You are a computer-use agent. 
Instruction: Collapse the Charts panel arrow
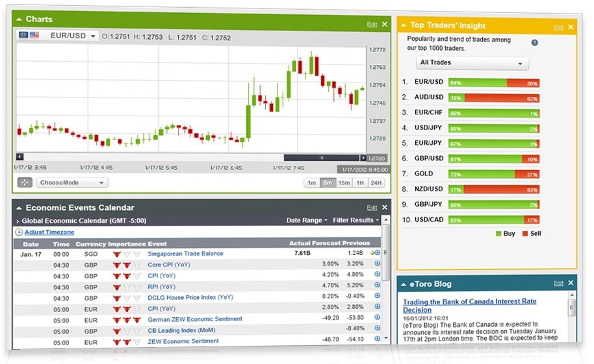pos(19,19)
